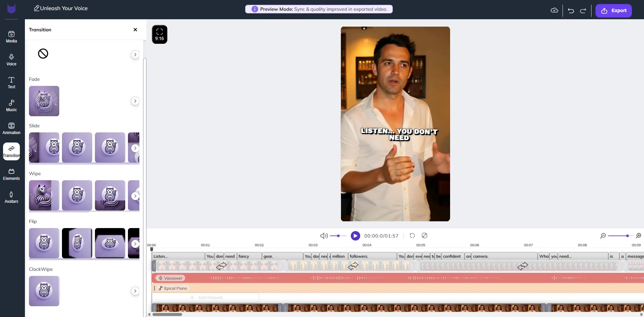
Task: Edit the project title pencil icon
Action: pos(36,8)
